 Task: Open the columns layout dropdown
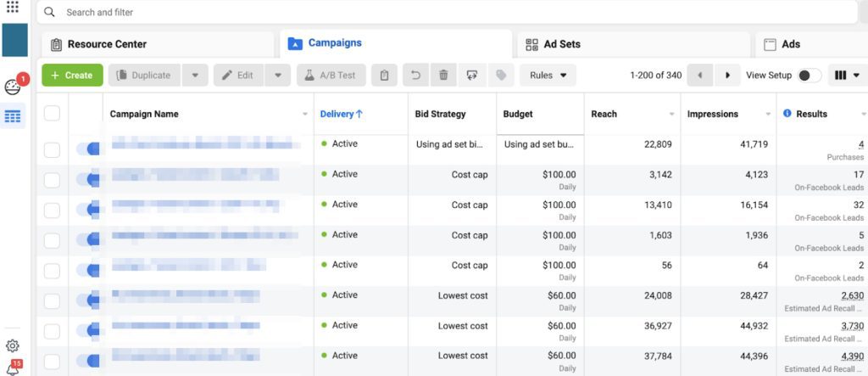pos(847,76)
